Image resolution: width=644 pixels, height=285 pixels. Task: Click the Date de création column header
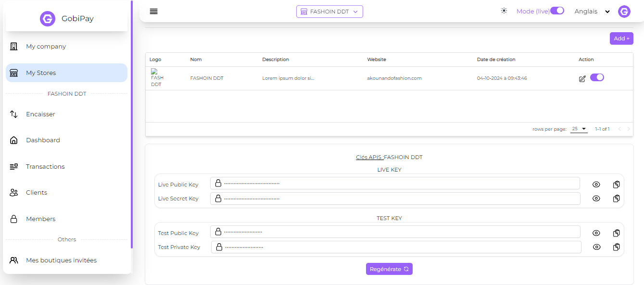pyautogui.click(x=496, y=60)
